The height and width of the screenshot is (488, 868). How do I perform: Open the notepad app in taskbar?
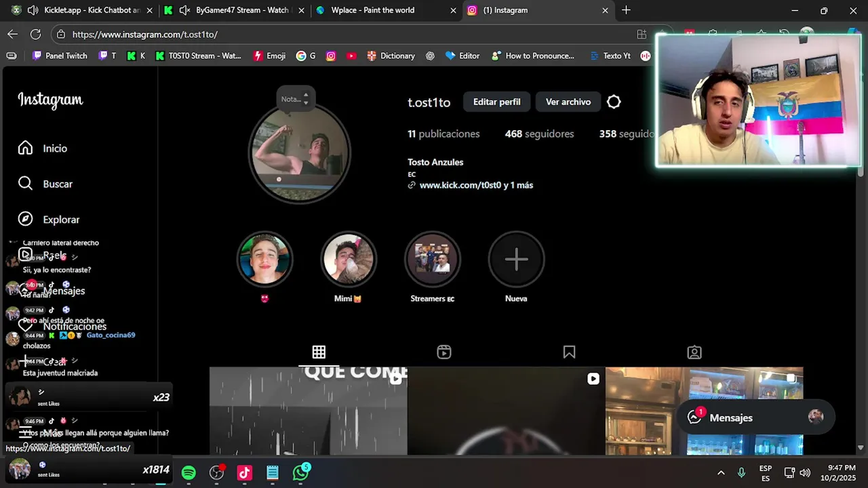tap(273, 473)
